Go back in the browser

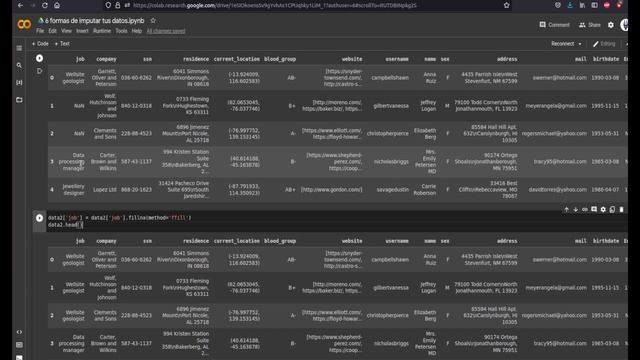coord(20,5)
